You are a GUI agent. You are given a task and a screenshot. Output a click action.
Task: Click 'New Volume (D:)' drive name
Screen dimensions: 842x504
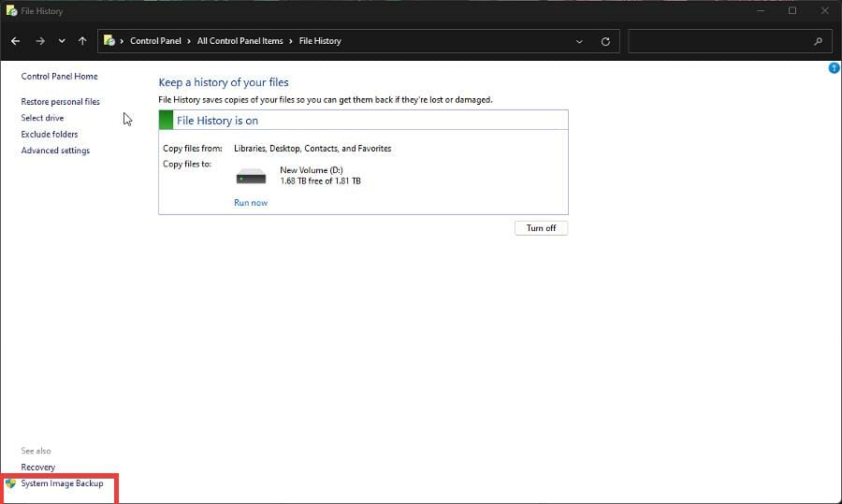(312, 170)
